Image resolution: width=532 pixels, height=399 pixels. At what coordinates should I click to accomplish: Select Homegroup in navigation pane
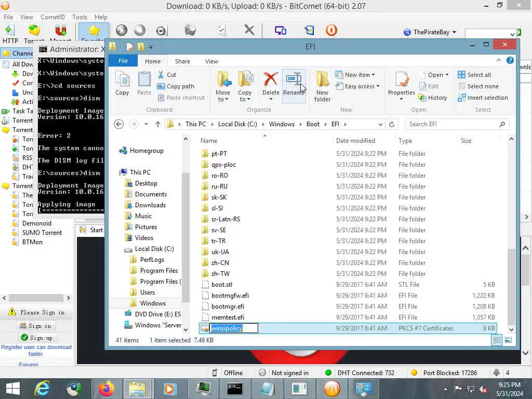(147, 151)
